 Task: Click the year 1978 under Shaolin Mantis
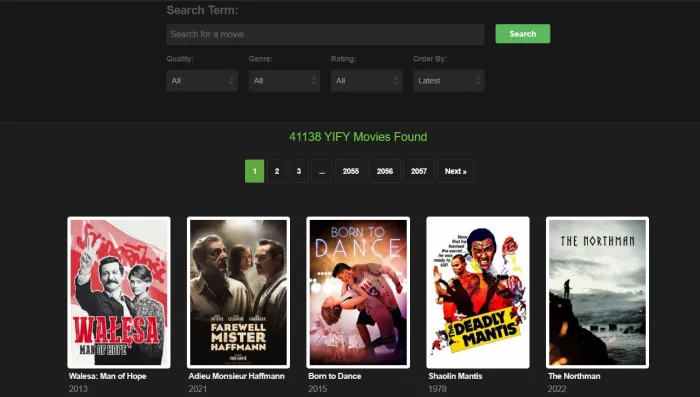tap(438, 389)
